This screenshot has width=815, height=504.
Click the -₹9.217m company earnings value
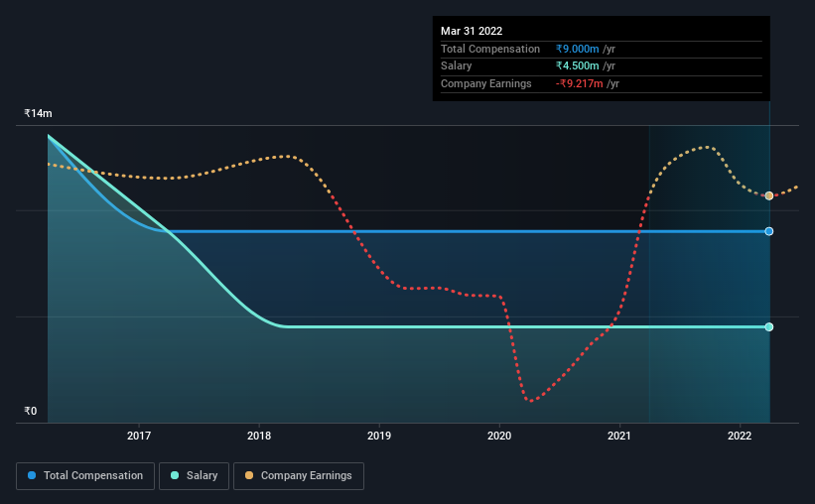580,83
